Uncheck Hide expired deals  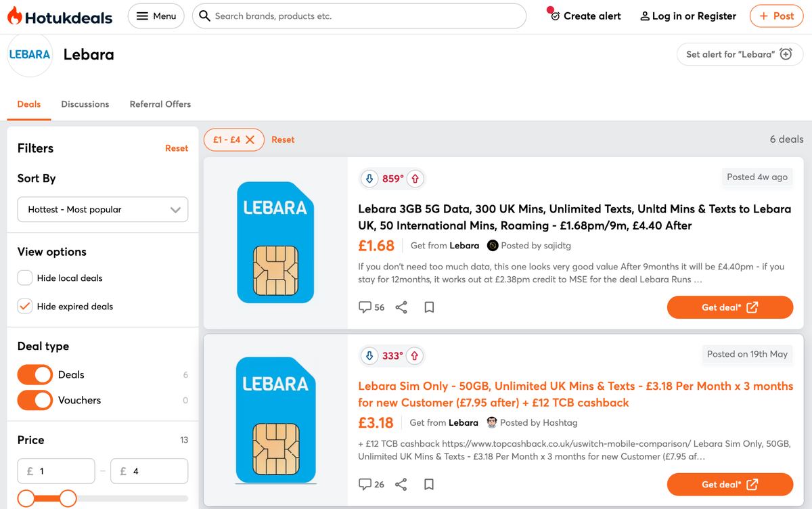25,306
